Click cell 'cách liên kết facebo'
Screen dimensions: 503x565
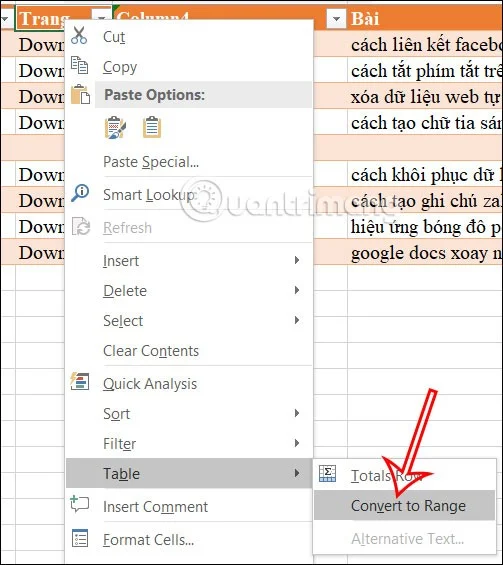(x=425, y=45)
